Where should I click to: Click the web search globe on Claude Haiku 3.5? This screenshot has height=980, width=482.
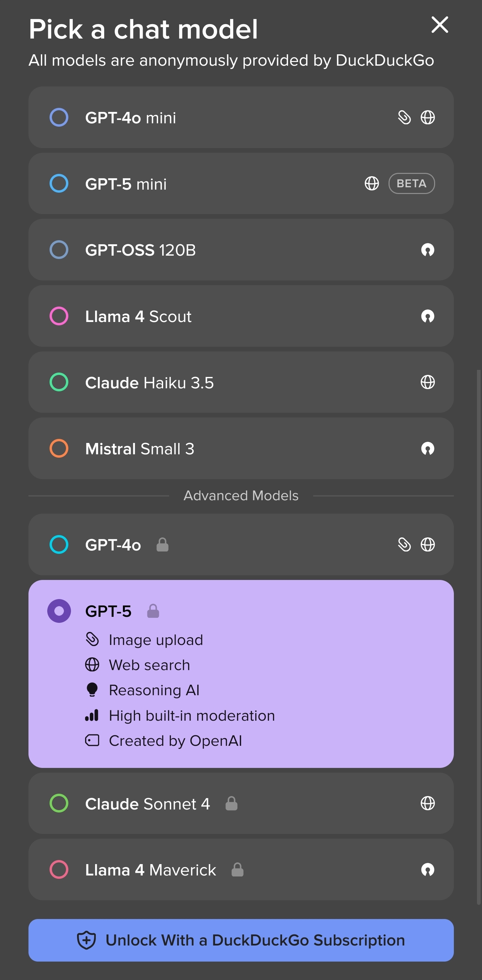tap(427, 382)
